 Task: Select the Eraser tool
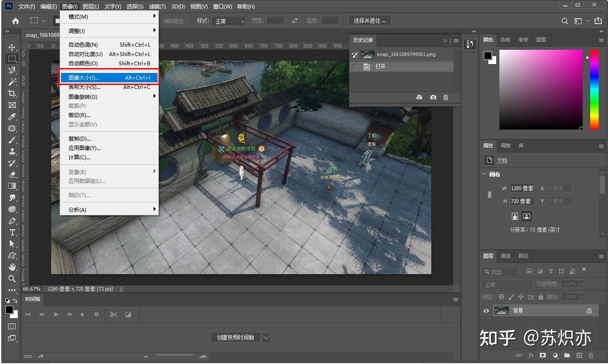pyautogui.click(x=12, y=174)
